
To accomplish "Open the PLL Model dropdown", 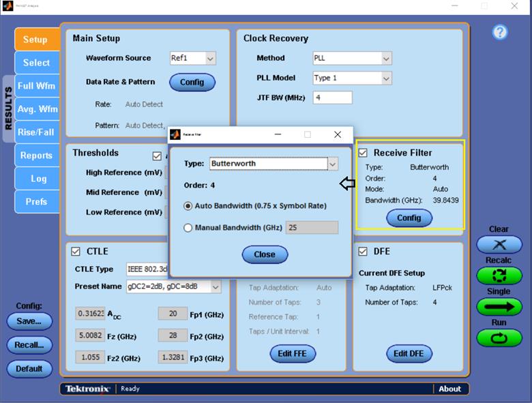I will [387, 78].
